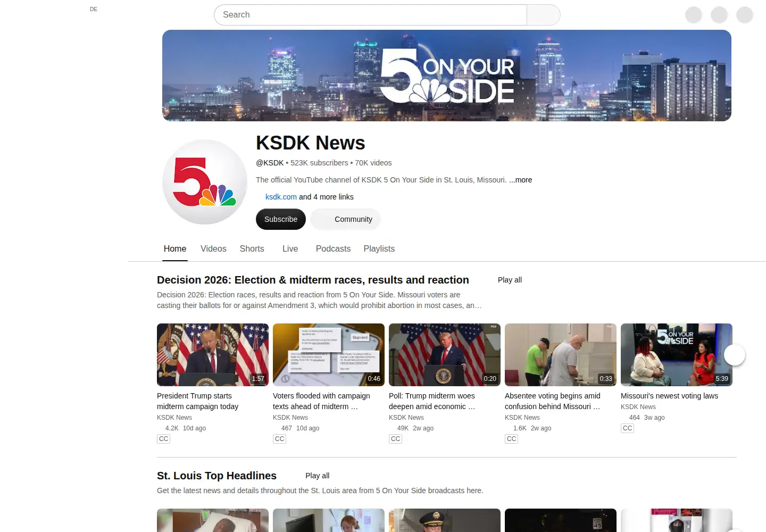Viewport: 766px width, 532px height.
Task: Switch to the Videos tab
Action: 213,248
